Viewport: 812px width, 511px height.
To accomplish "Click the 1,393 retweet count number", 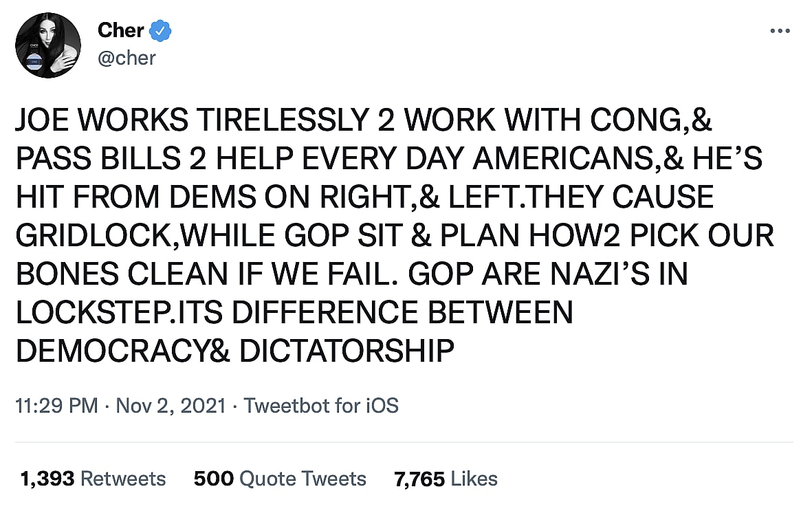I will click(x=47, y=479).
